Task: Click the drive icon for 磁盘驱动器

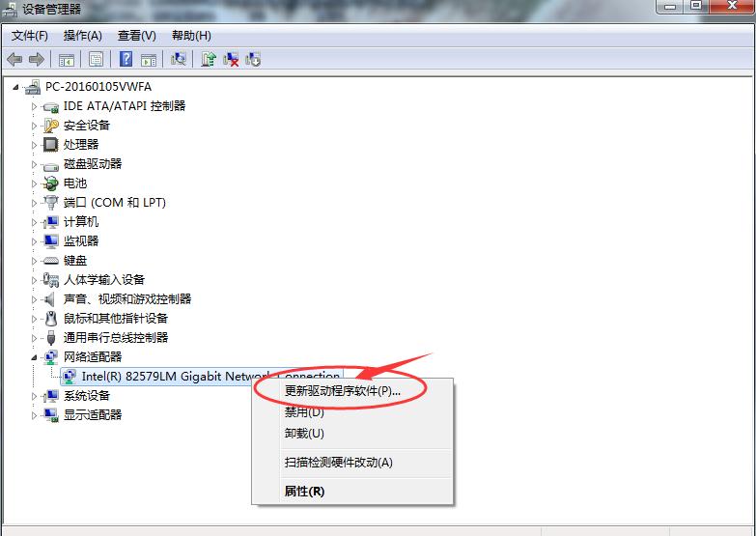Action: (50, 165)
